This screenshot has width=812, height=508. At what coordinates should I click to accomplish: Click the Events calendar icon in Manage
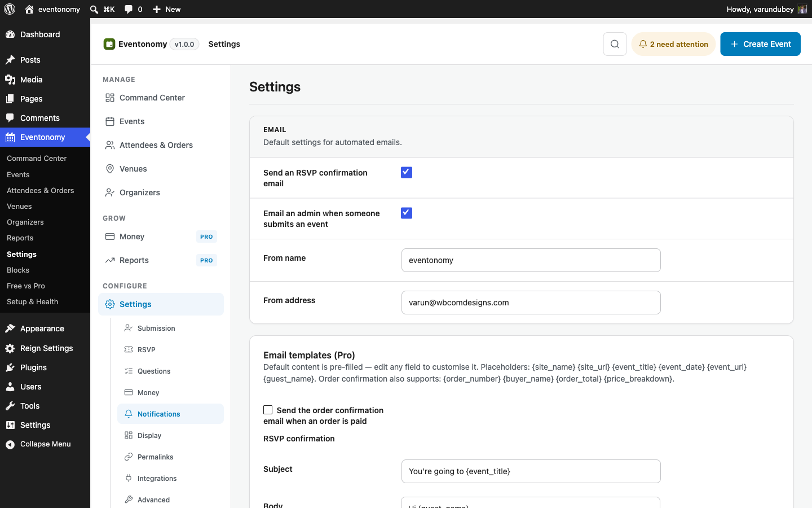tap(110, 121)
